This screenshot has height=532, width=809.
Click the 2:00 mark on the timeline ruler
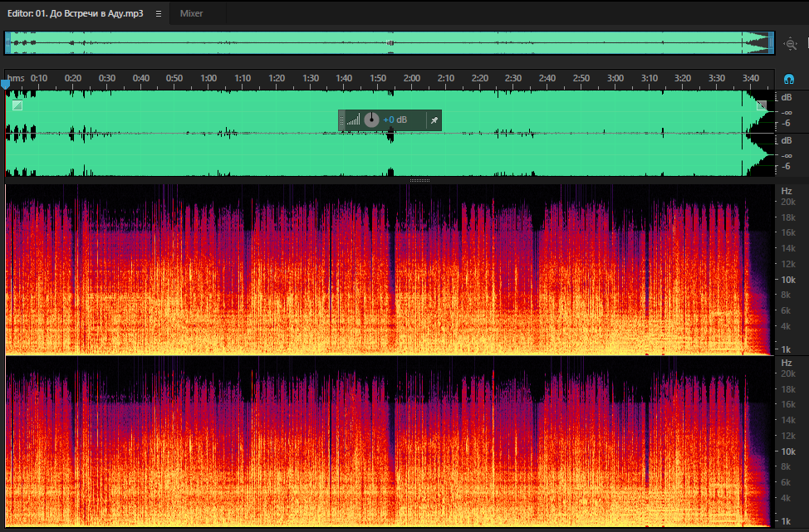(x=412, y=78)
